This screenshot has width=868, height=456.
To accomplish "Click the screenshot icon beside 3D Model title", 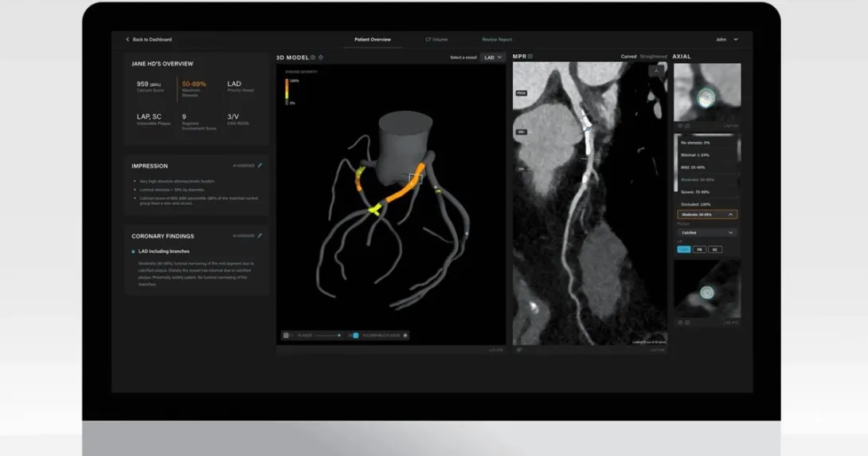I will click(313, 57).
